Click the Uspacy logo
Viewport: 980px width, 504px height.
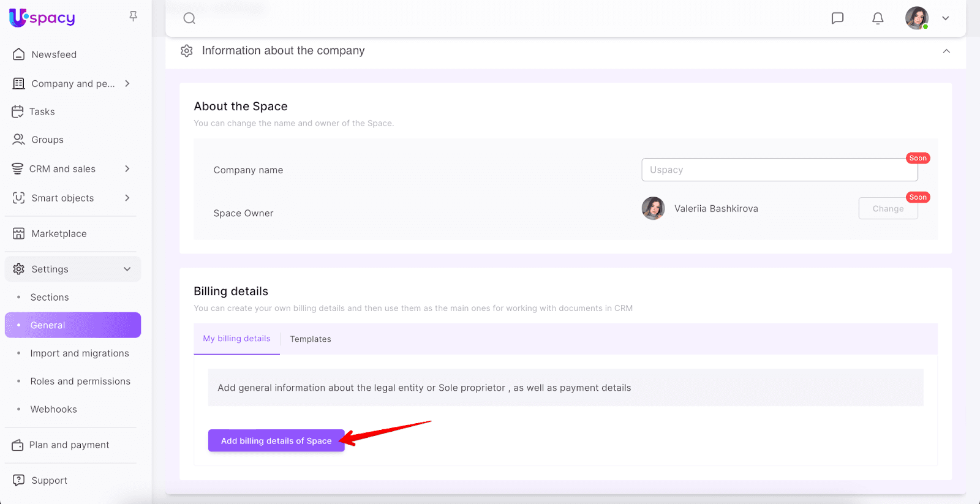pos(42,18)
